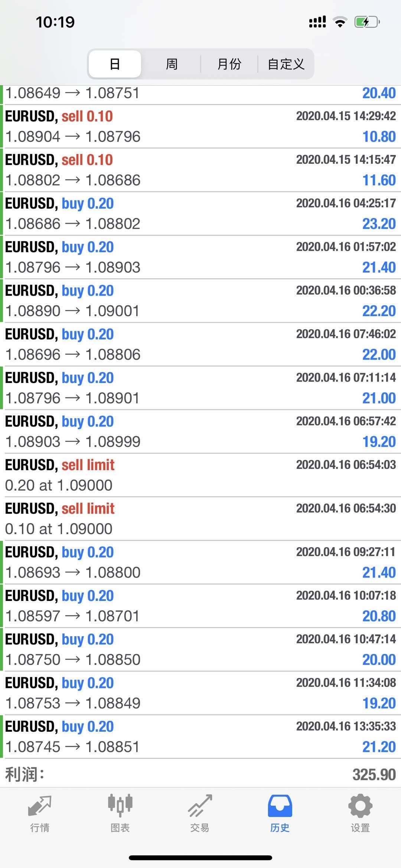Tap the 历史 history inbox icon
The image size is (401, 868).
280,806
